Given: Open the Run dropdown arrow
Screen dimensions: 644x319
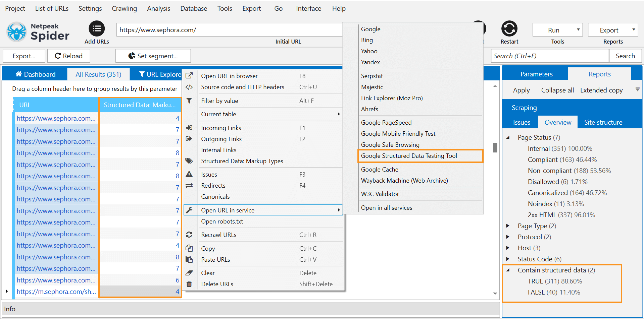Looking at the screenshot, I should [578, 29].
